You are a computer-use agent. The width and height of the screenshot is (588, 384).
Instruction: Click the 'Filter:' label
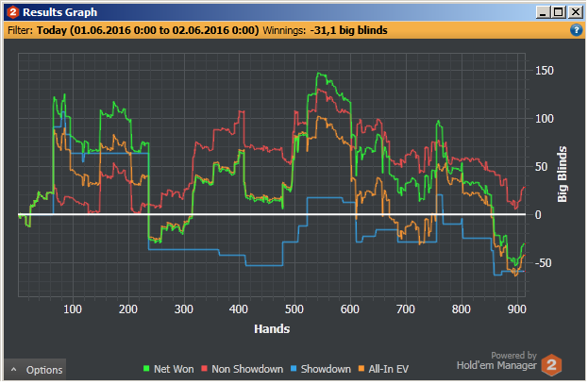[x=20, y=30]
